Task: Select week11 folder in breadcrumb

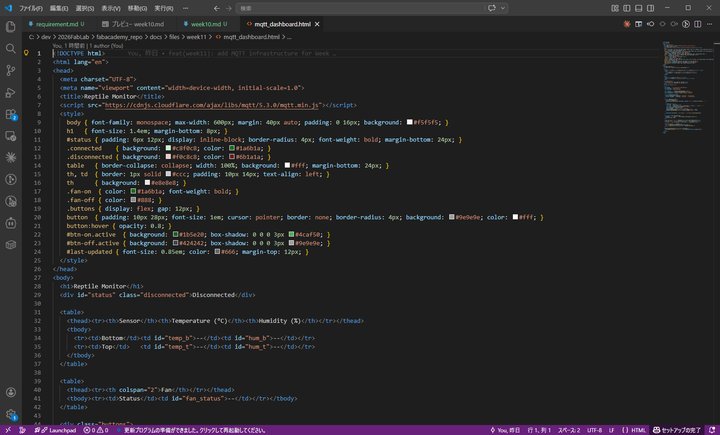Action: [196, 37]
